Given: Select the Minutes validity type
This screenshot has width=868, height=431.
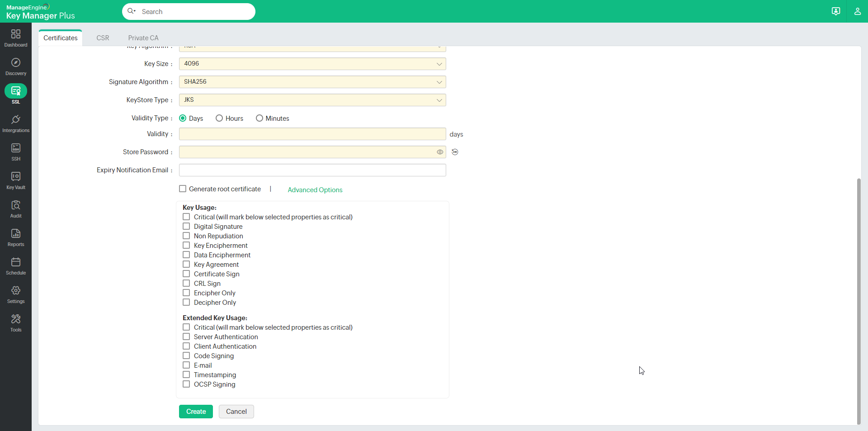Looking at the screenshot, I should (x=259, y=118).
